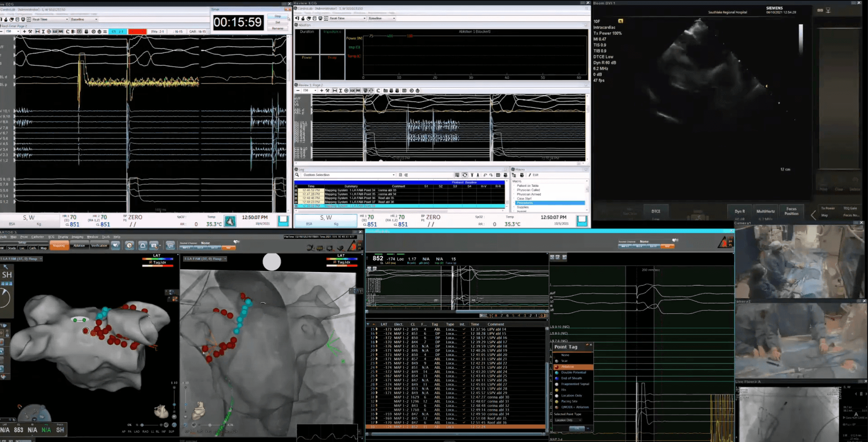The height and width of the screenshot is (442, 868).
Task: Close the Point Tag dialog
Action: 591,345
